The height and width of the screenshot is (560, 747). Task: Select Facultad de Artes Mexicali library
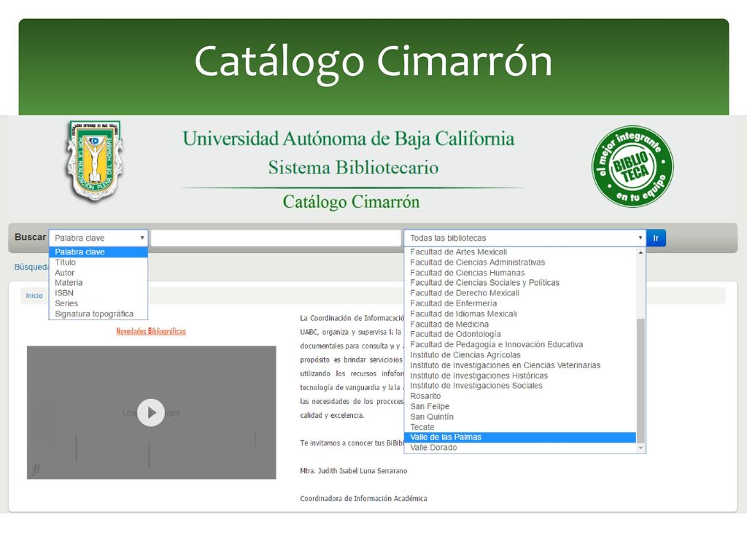pos(520,252)
